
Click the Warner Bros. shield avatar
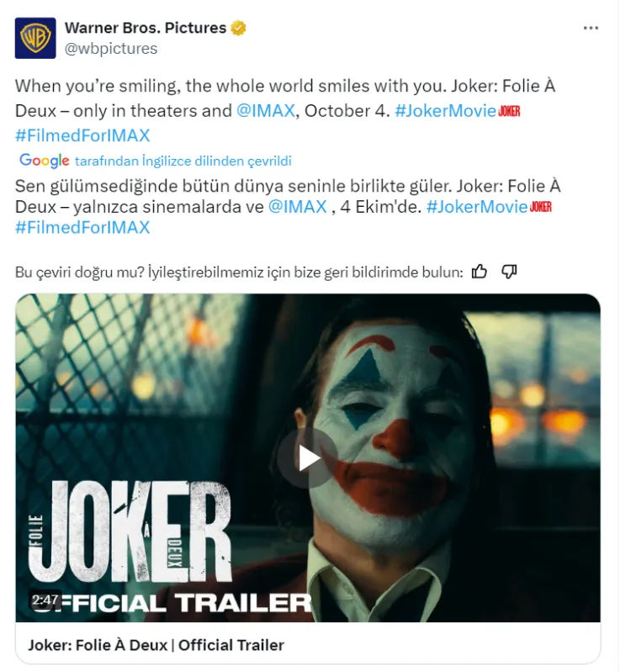coord(35,38)
